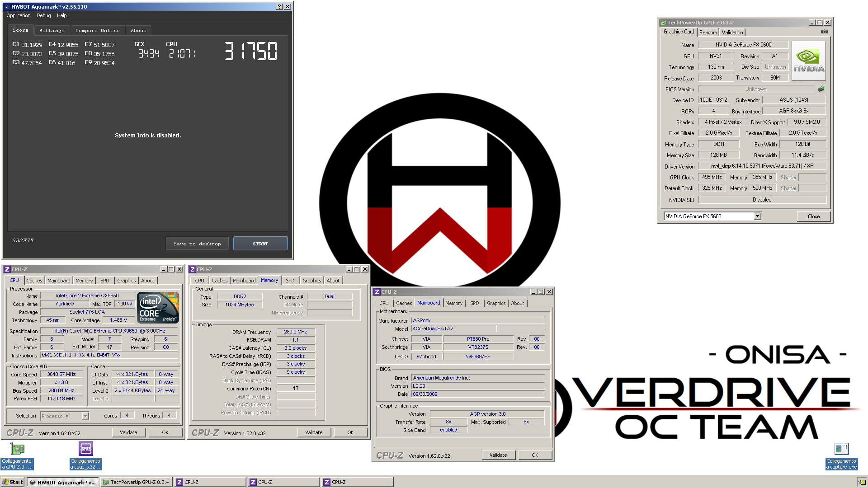Click OK in the Memory window
Image resolution: width=868 pixels, height=488 pixels.
tap(350, 433)
